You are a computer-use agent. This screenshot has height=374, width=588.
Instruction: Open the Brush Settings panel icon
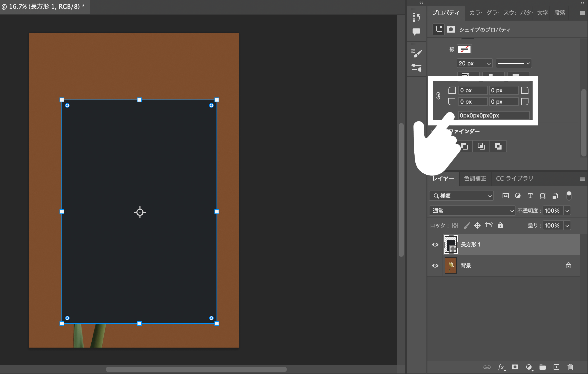click(x=416, y=53)
